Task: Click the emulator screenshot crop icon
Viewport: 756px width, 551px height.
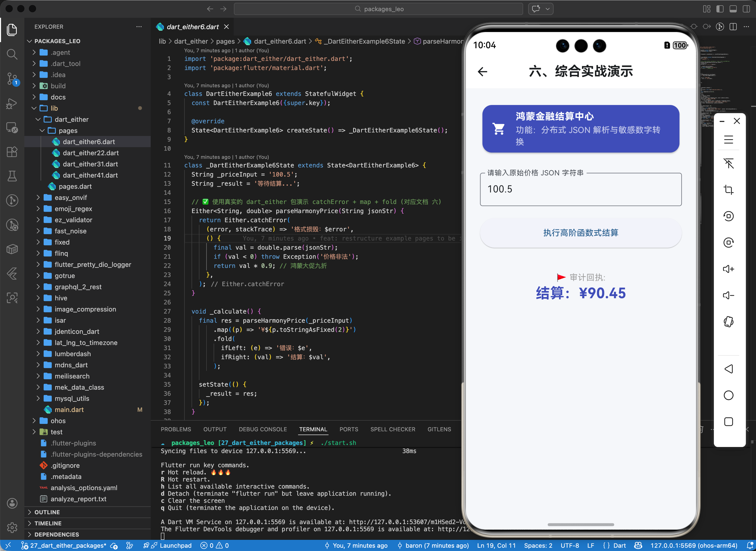Action: click(728, 190)
